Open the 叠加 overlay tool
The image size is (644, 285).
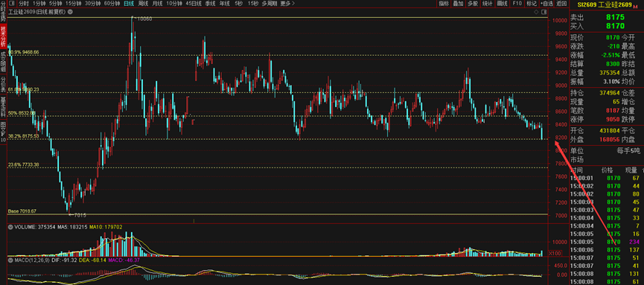point(458,4)
